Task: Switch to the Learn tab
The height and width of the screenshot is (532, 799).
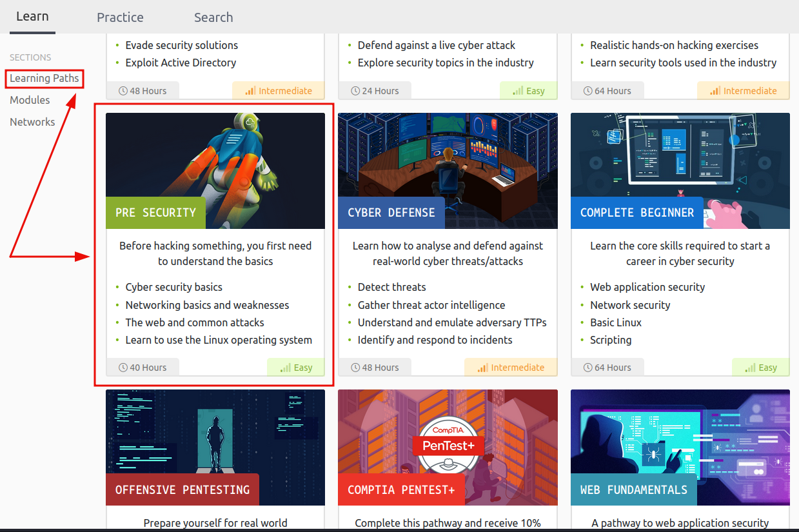Action: (x=32, y=16)
